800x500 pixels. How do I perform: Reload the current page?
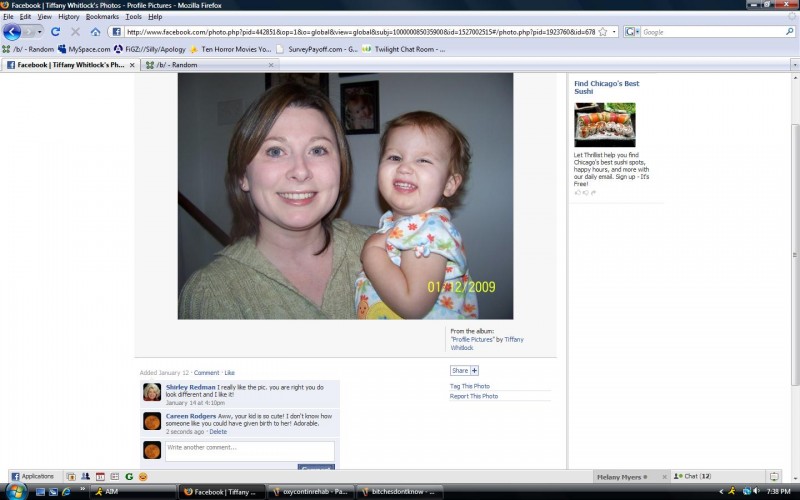pos(56,32)
